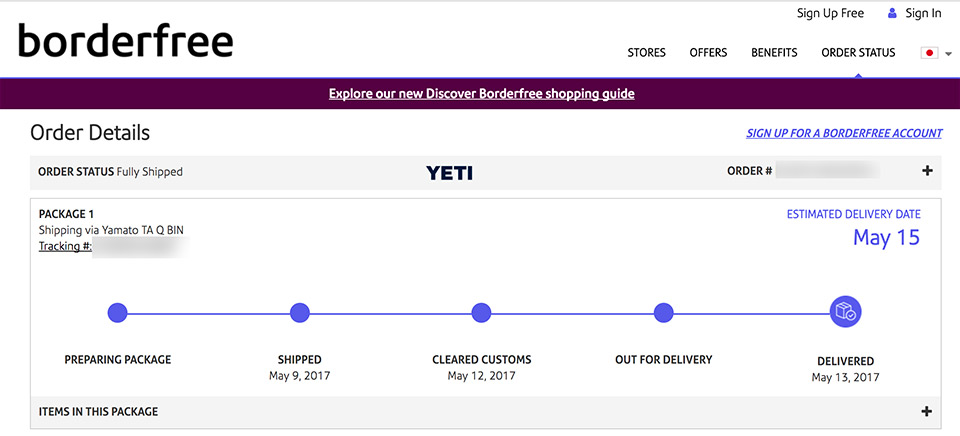Click the borderfree logo
Viewport: 960px width, 436px height.
[126, 42]
